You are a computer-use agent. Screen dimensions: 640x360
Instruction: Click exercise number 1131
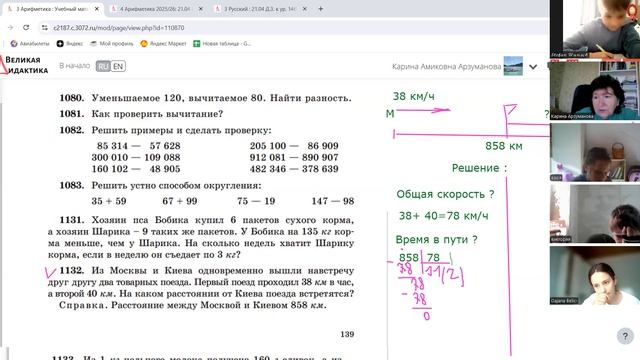click(72, 220)
